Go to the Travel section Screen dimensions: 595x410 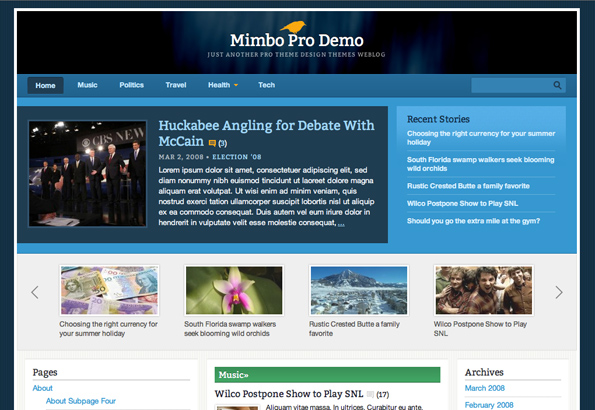click(176, 85)
